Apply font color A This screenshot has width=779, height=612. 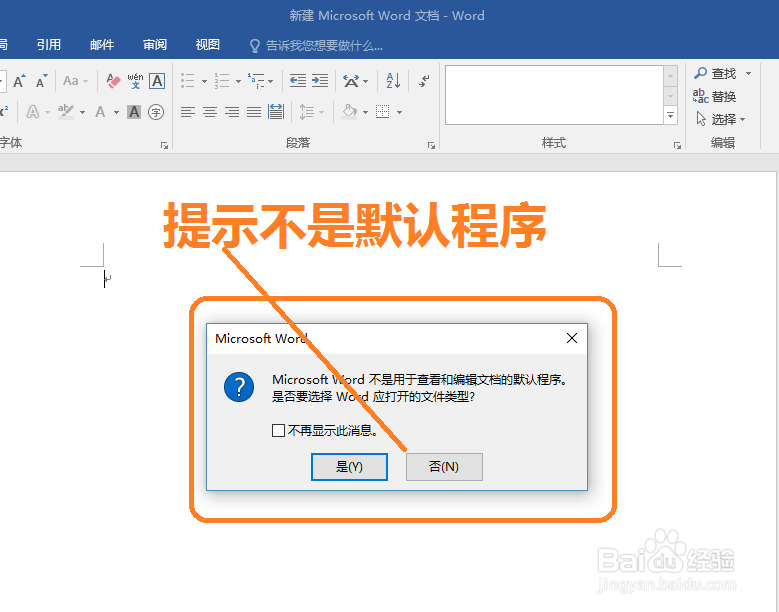[x=100, y=112]
